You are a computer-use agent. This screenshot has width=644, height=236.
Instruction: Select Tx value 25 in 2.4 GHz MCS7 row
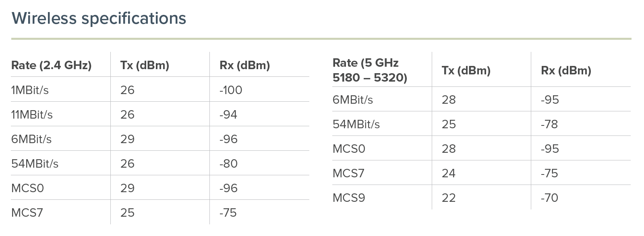tap(127, 213)
